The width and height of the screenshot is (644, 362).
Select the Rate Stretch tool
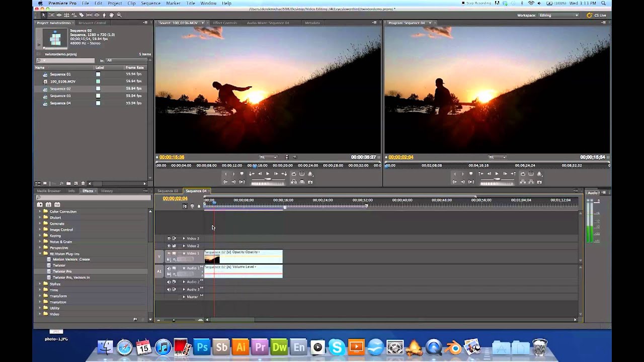74,15
